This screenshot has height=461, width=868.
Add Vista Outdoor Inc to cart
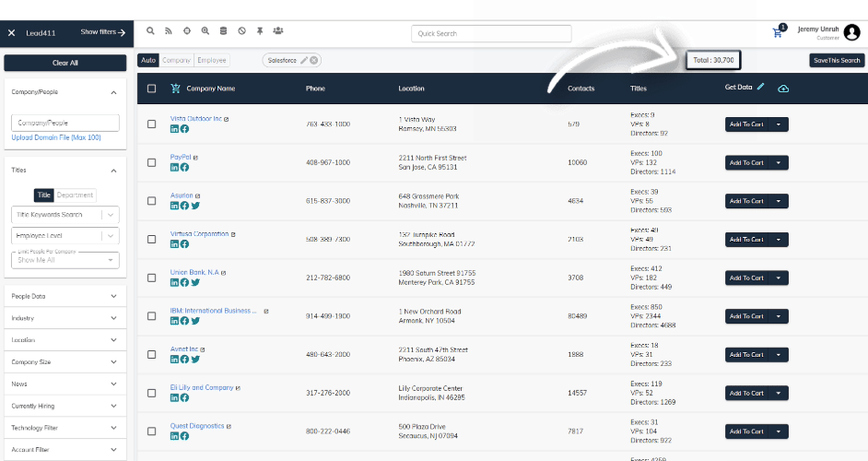coord(746,124)
